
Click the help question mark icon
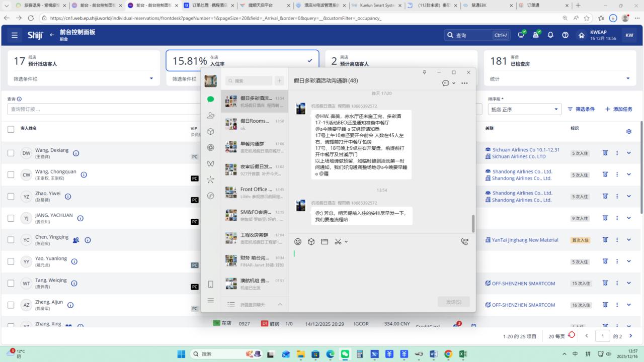[x=565, y=35]
